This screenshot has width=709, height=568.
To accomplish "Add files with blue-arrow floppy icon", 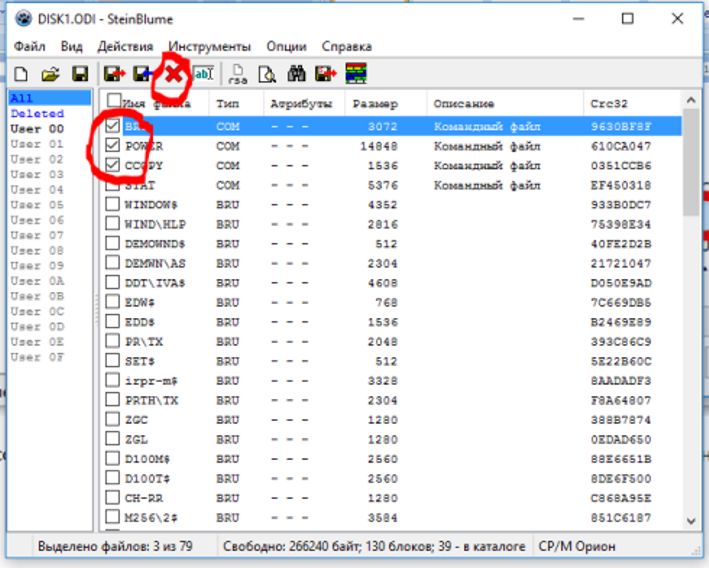I will pyautogui.click(x=143, y=74).
